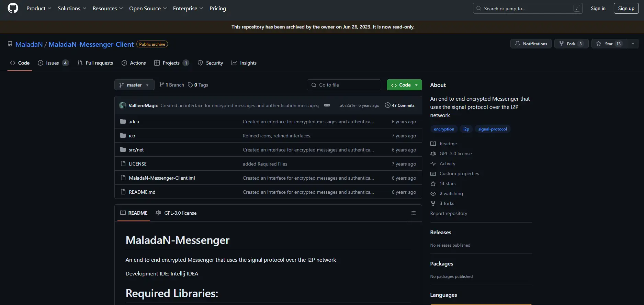Open the Readme link in About
Viewport: 644px width, 305px height.
pyautogui.click(x=444, y=144)
